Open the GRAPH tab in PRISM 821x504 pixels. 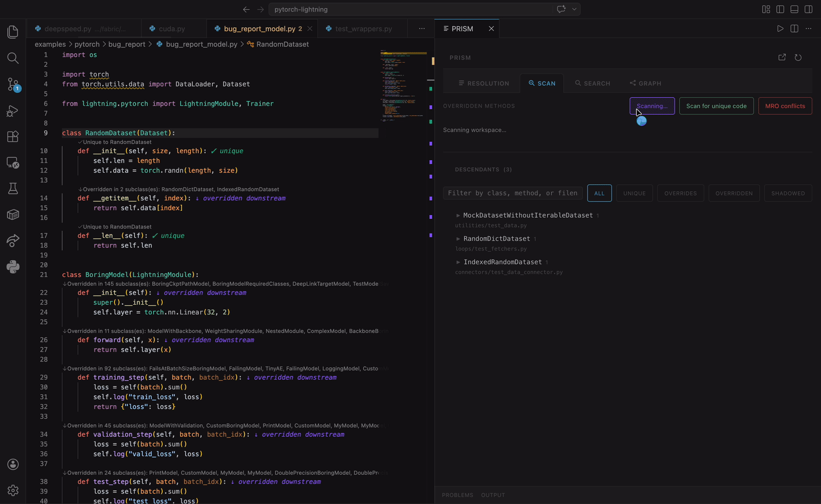click(645, 84)
